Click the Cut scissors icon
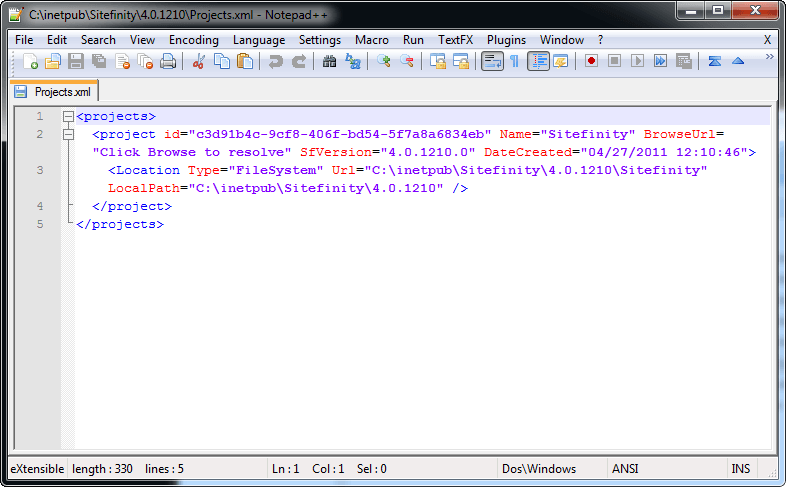 [198, 62]
